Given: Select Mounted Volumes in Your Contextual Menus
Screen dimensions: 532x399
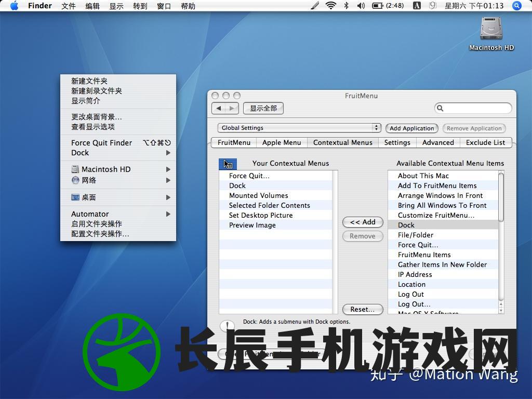Looking at the screenshot, I should (x=275, y=195).
